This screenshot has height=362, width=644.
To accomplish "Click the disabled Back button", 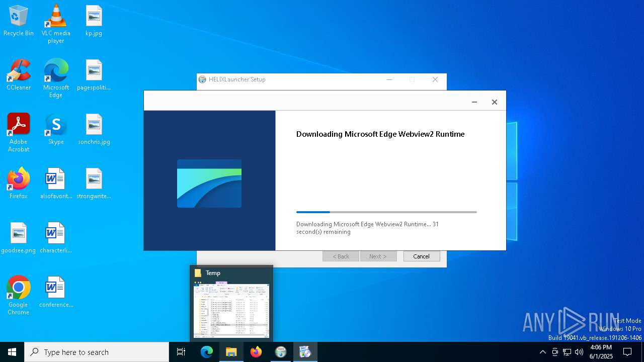I will coord(341,256).
